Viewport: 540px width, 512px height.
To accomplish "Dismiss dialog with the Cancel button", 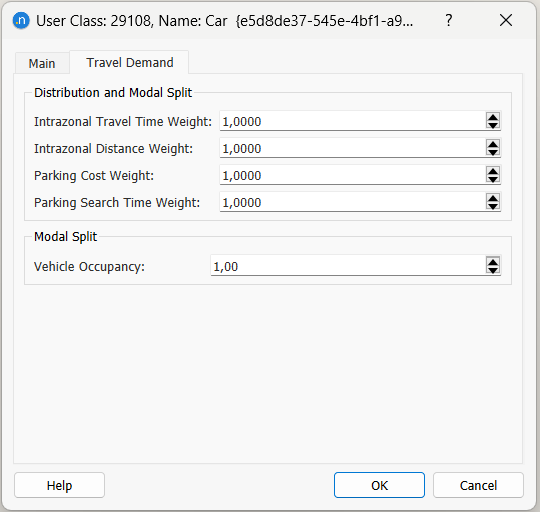I will click(478, 485).
